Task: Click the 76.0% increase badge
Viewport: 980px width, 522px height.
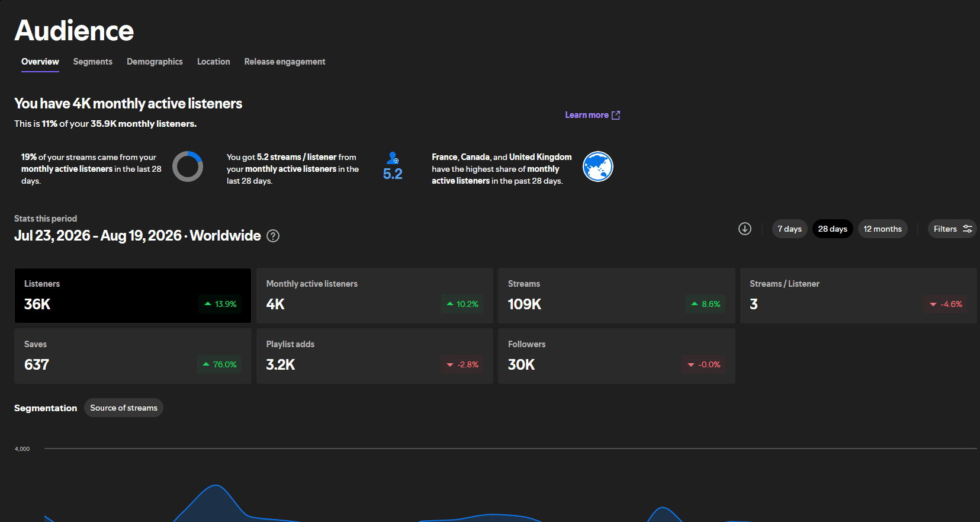Action: point(219,364)
